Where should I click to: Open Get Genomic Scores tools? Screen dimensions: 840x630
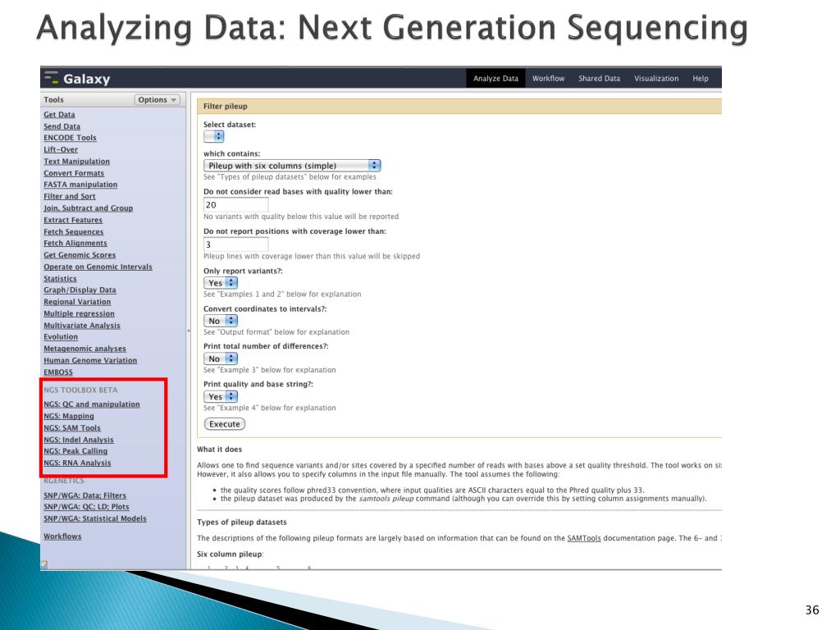80,255
